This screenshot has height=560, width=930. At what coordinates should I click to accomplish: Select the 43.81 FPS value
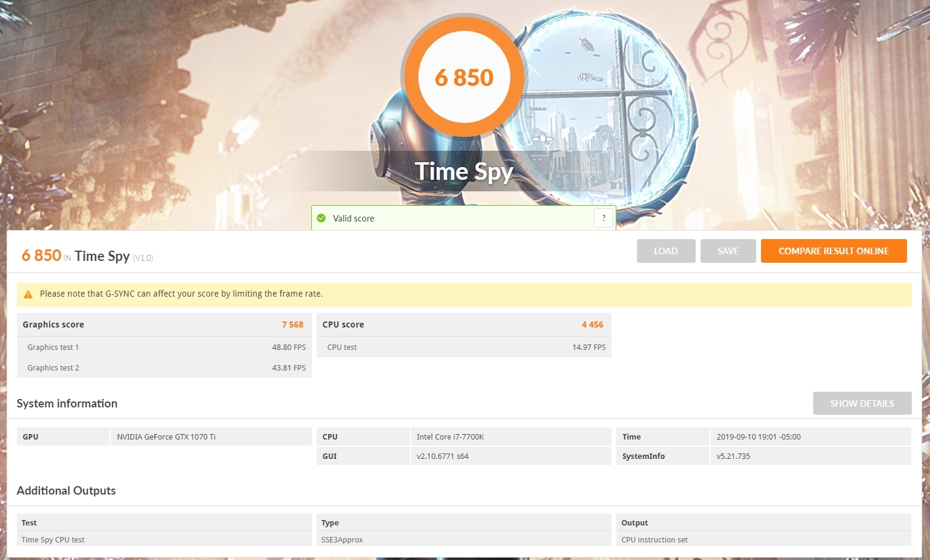point(289,368)
